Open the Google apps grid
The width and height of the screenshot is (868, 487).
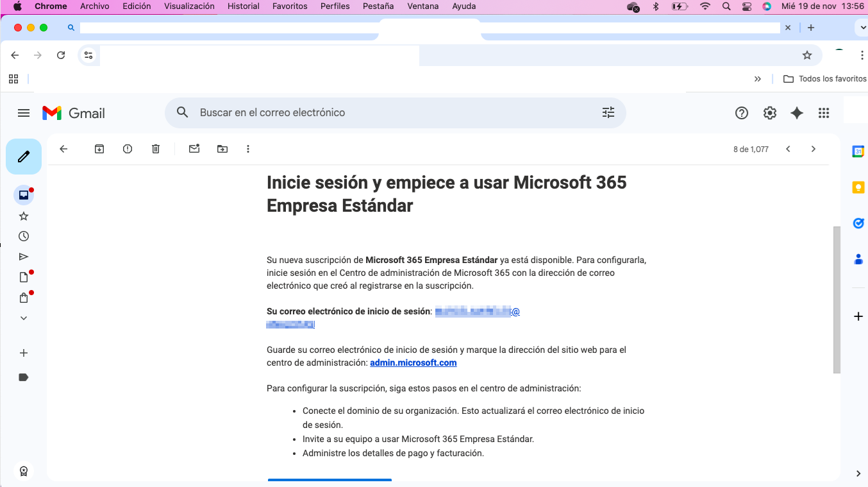point(824,113)
